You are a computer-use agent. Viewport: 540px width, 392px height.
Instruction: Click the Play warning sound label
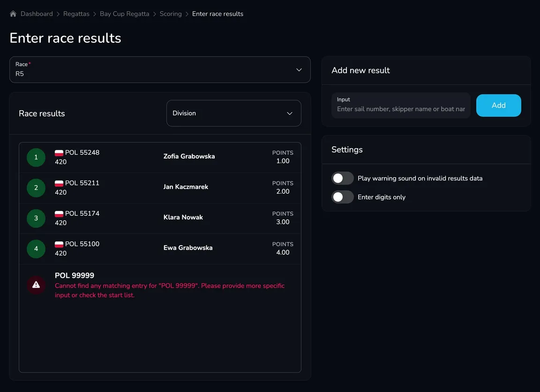point(420,179)
